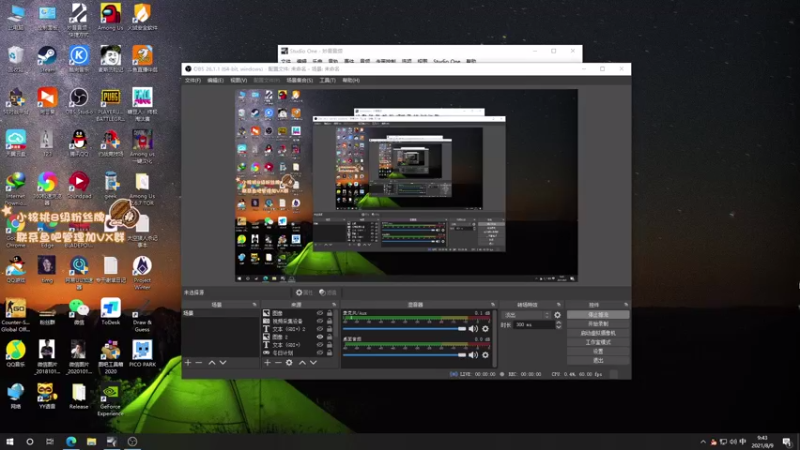Open OBS Tools menu
Viewport: 800px width, 450px height.
point(328,80)
